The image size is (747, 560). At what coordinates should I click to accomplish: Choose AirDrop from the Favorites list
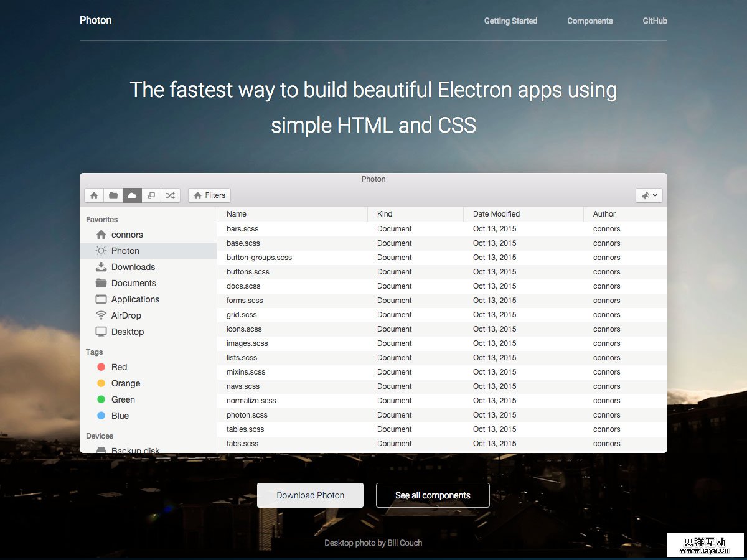tap(126, 315)
